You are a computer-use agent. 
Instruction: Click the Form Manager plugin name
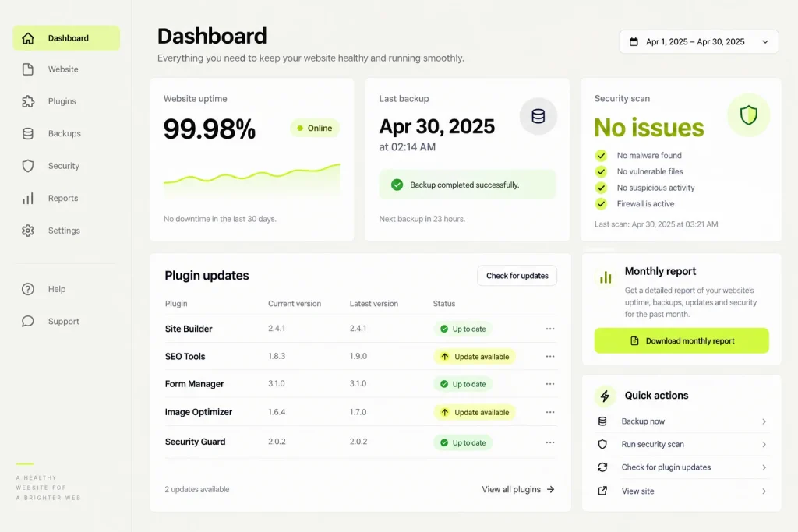[x=194, y=383]
